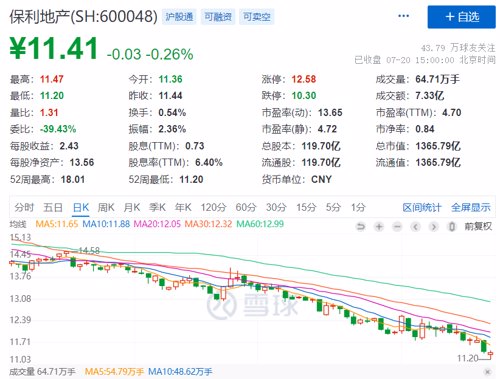Click the latest candlestick near 11.20 low
This screenshot has height=379, width=500.
coord(490,354)
